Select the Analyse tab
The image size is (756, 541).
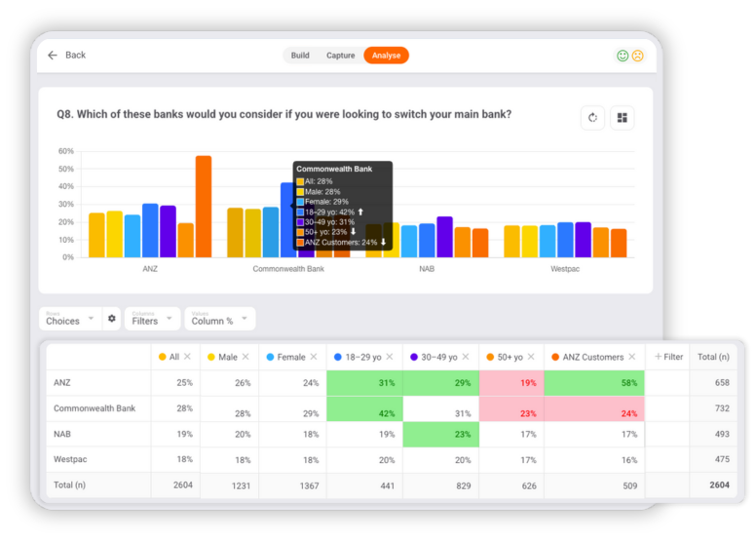coord(386,56)
